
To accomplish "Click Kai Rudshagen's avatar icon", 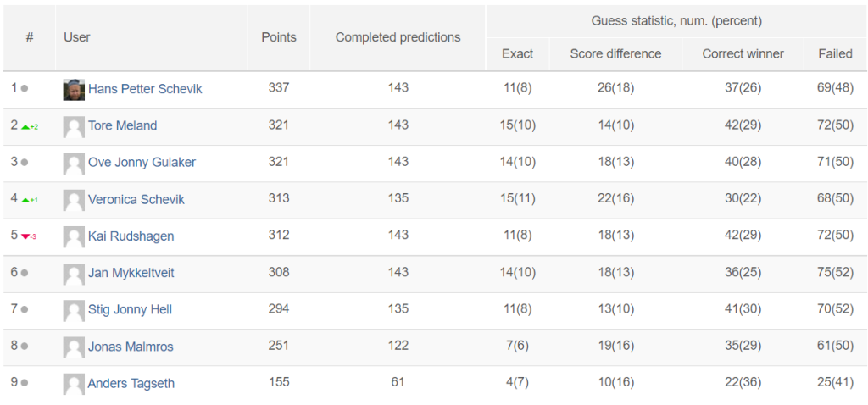I will (x=74, y=236).
